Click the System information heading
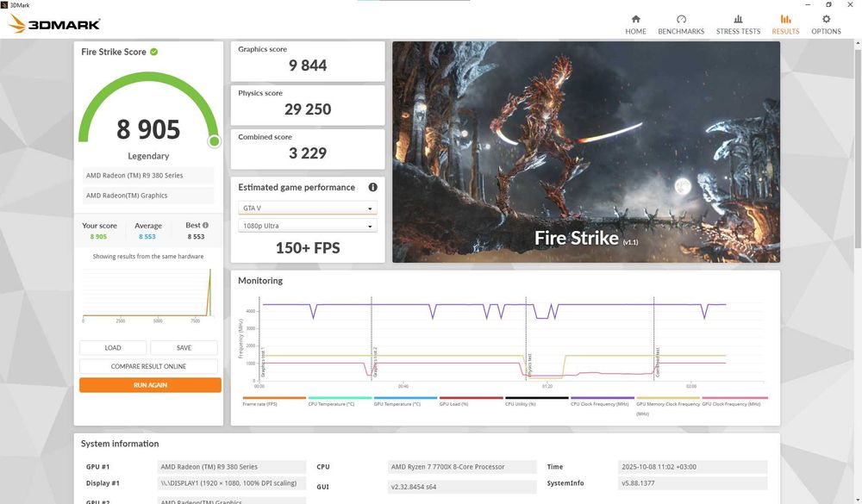 tap(120, 444)
